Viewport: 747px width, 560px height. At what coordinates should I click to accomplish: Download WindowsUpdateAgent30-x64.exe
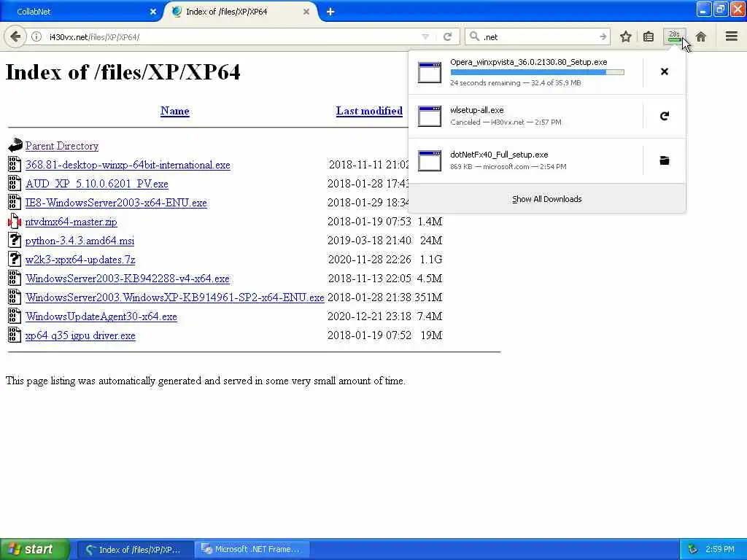coord(101,316)
